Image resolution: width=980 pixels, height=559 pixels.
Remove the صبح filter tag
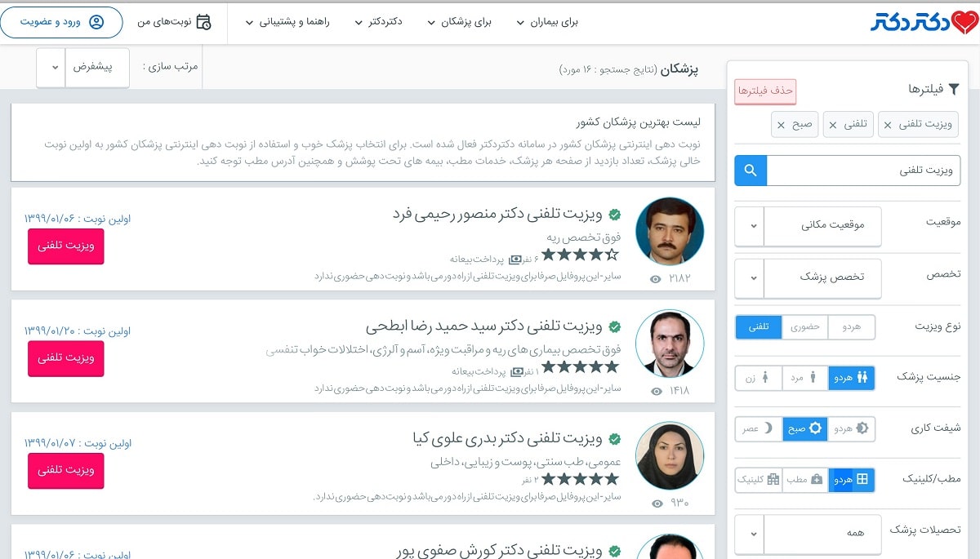pos(781,125)
